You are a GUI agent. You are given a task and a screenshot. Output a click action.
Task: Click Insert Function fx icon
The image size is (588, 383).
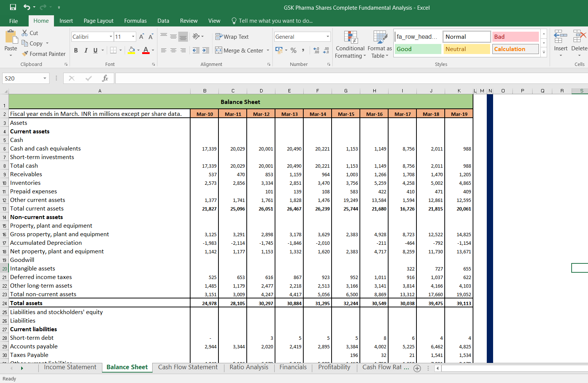[105, 78]
